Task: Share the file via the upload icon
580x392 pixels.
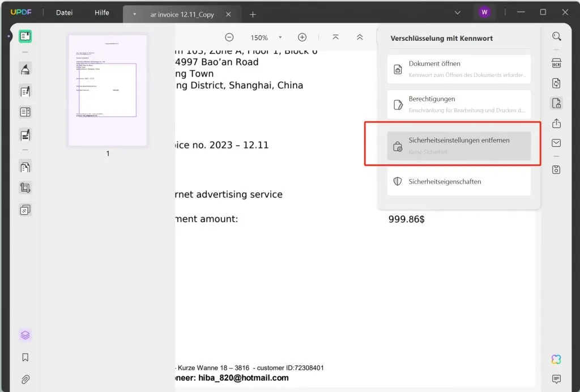Action: tap(556, 123)
